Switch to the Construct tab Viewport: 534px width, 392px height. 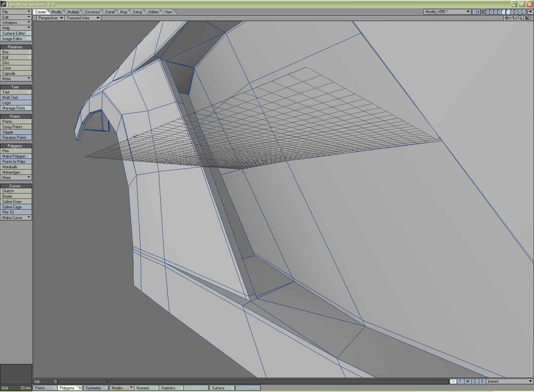click(x=92, y=12)
